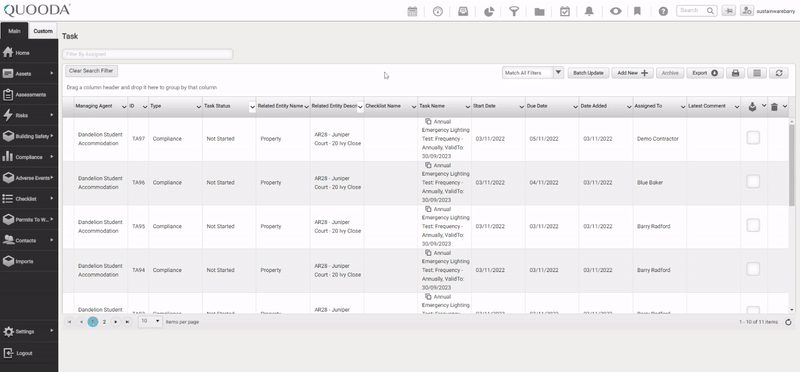The image size is (800, 372).
Task: Open the user profile icon
Action: [746, 11]
